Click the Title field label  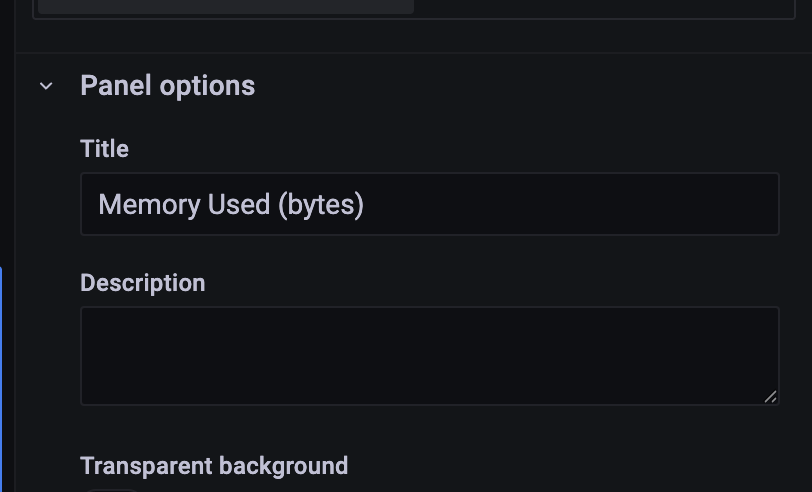104,149
